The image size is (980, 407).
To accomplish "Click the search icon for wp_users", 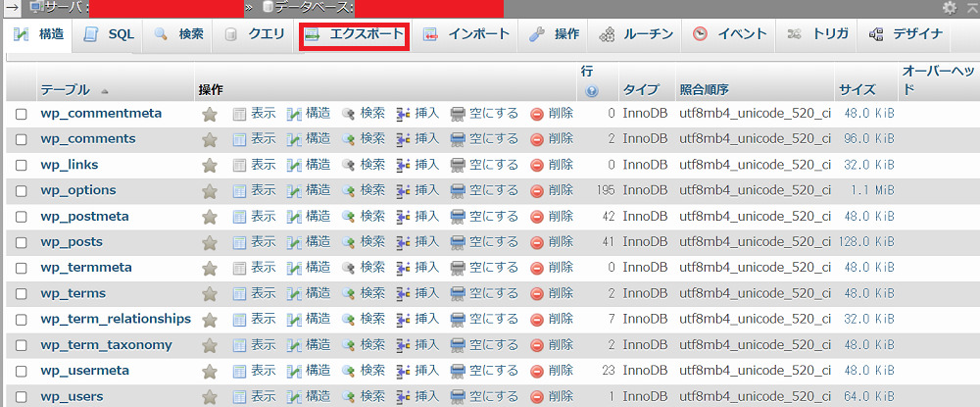I will [x=349, y=396].
